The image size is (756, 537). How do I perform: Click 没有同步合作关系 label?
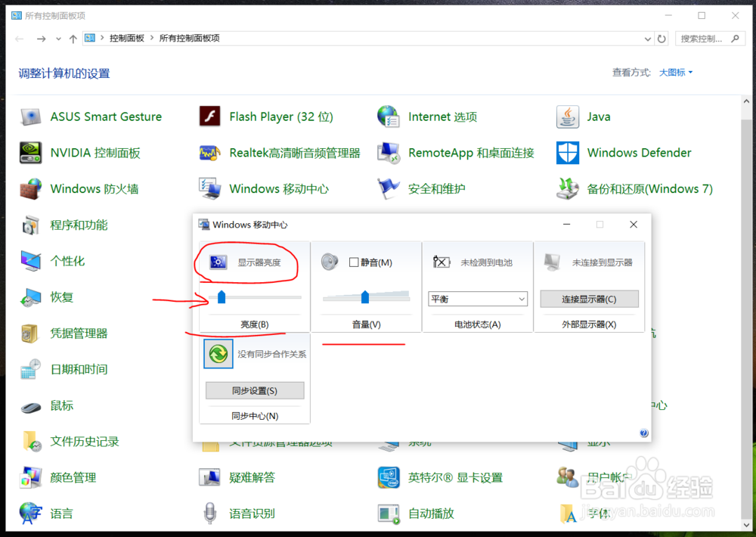point(272,354)
